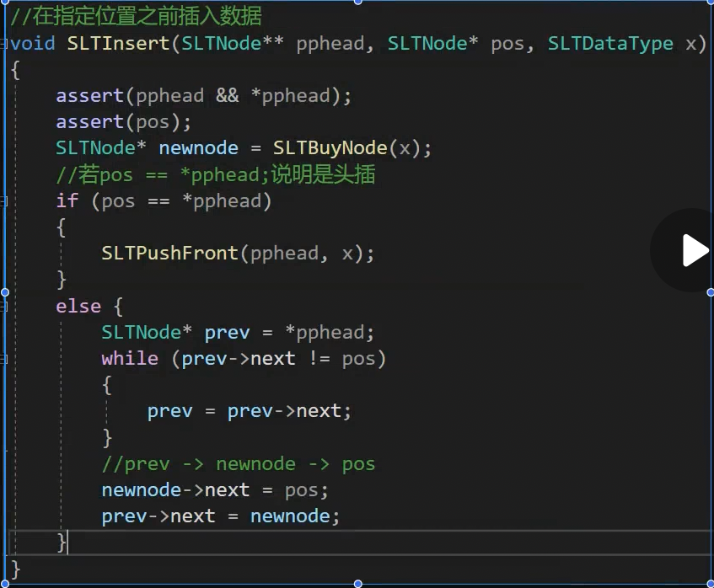
Task: Click the 'if' keyword
Action: point(67,200)
